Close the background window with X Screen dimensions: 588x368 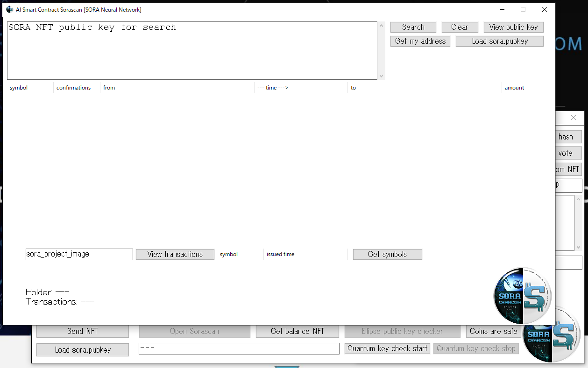[x=574, y=118]
